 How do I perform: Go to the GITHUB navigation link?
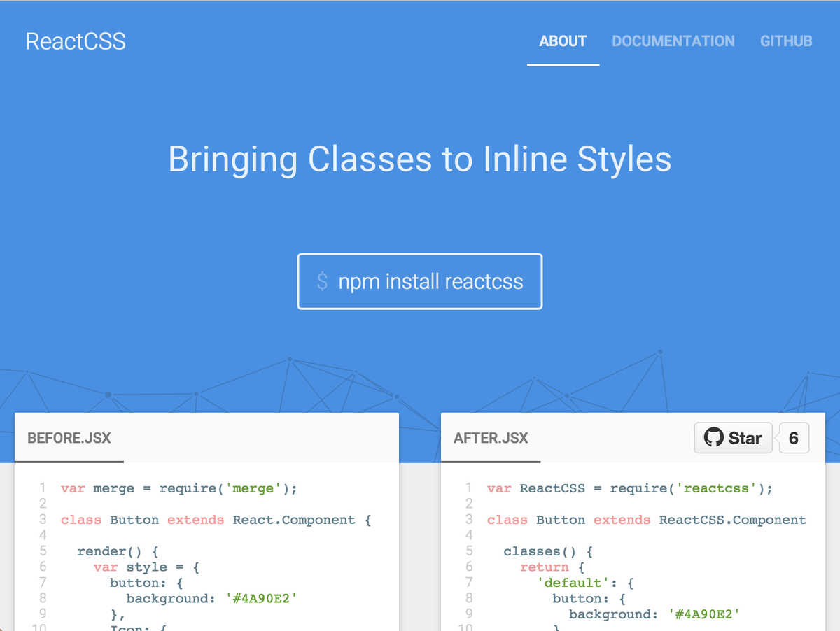tap(786, 41)
